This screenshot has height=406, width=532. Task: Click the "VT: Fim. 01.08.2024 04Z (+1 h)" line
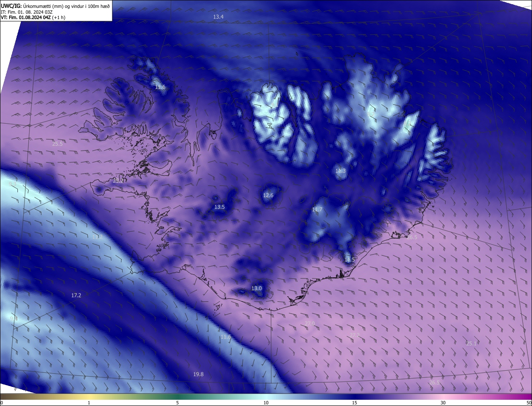click(x=33, y=17)
